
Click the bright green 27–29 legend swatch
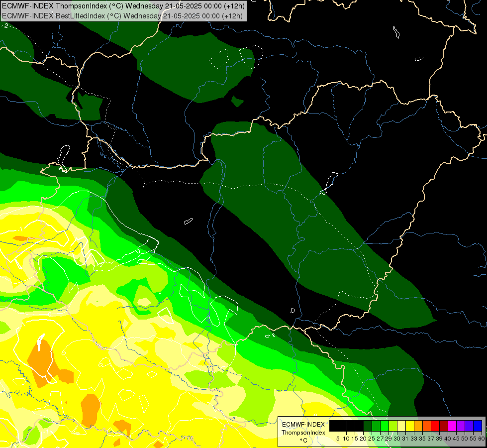[385, 426]
